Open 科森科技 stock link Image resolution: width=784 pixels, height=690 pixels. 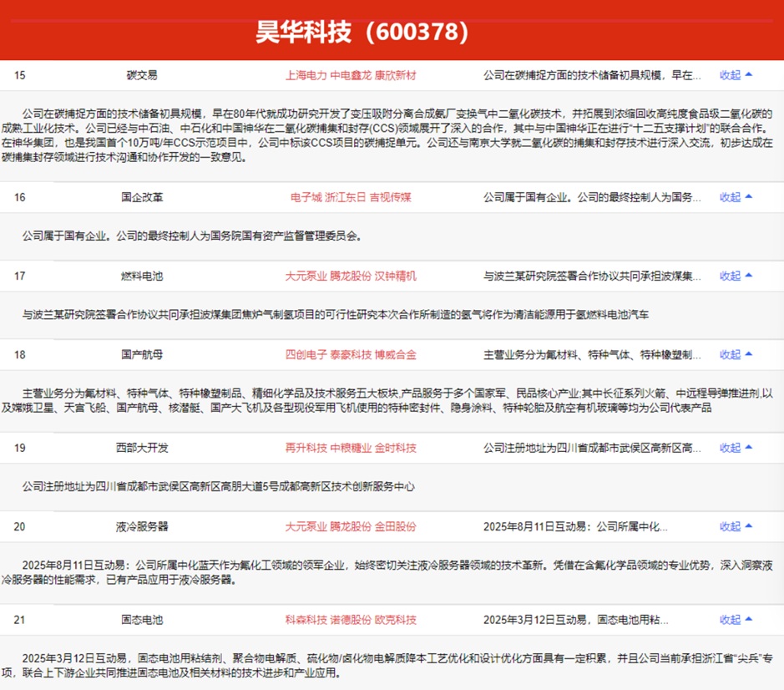coord(306,620)
